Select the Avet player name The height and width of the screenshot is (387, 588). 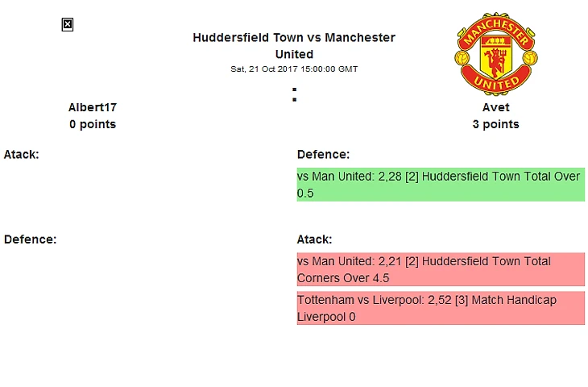495,107
